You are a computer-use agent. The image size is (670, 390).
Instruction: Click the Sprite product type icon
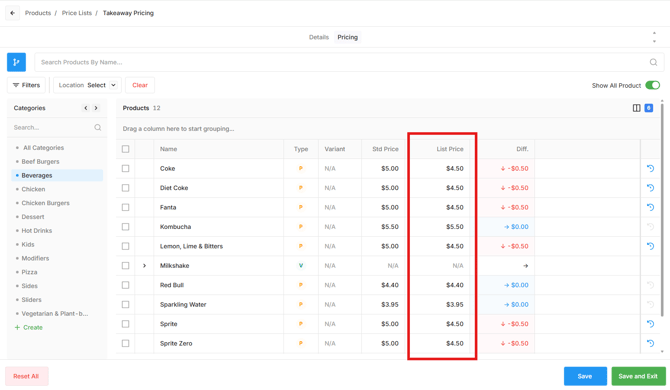coord(301,324)
